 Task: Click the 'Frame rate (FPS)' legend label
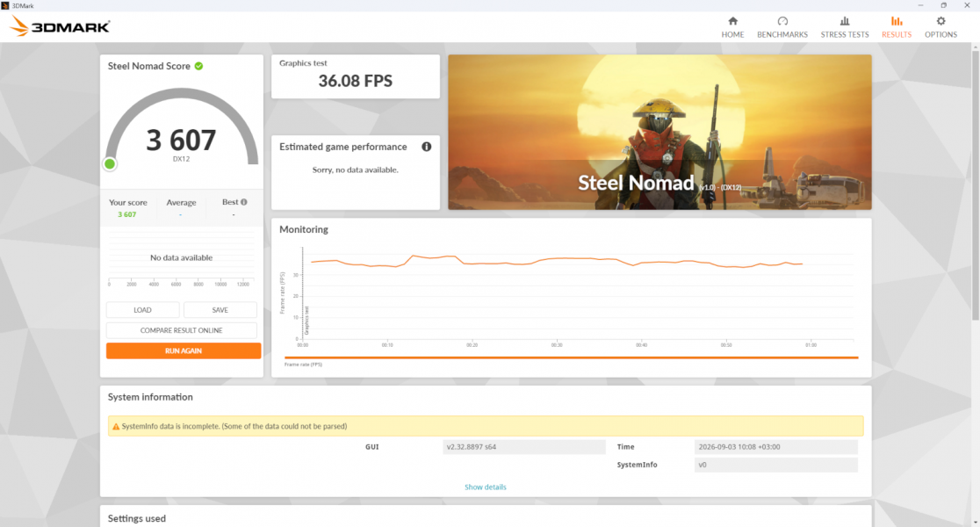(x=303, y=365)
